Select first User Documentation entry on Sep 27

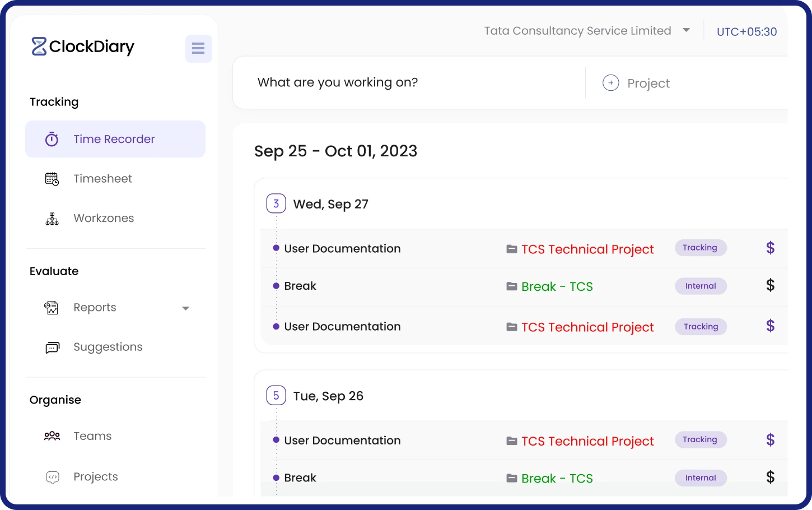click(342, 249)
